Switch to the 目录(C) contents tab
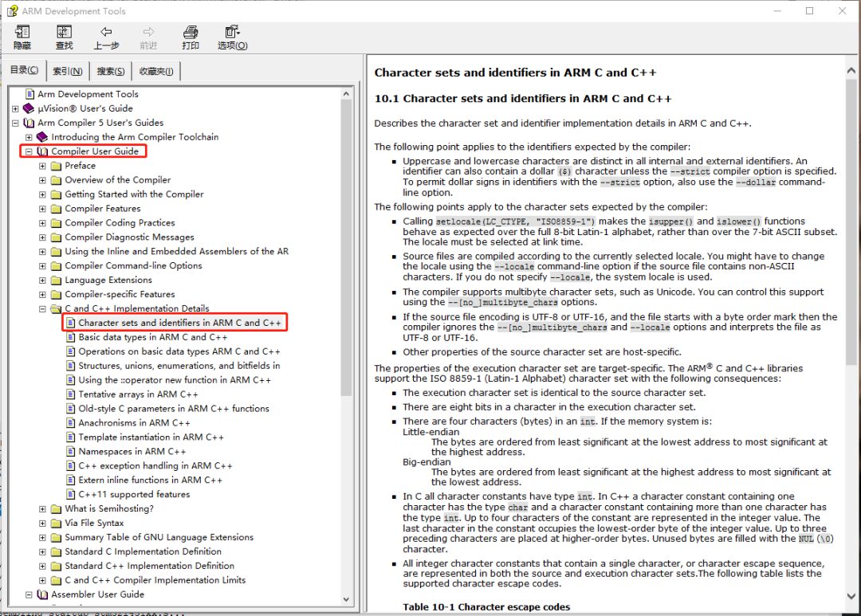Viewport: 861px width, 616px height. (24, 70)
